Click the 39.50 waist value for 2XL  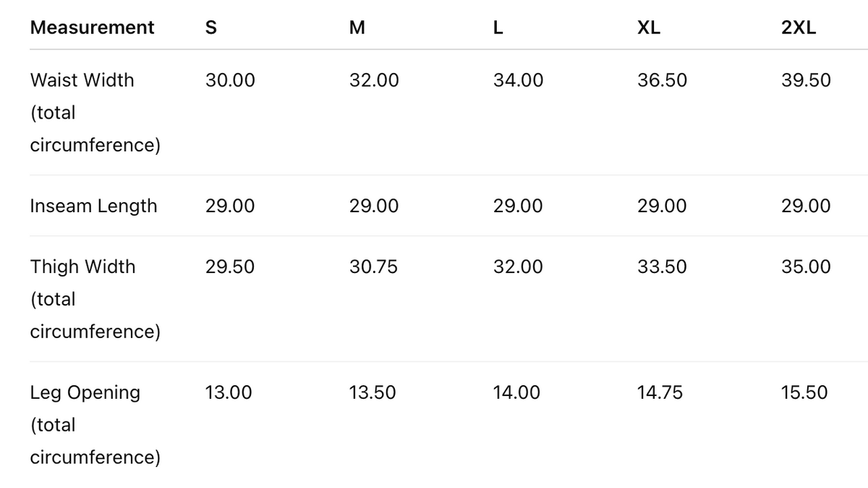point(806,80)
